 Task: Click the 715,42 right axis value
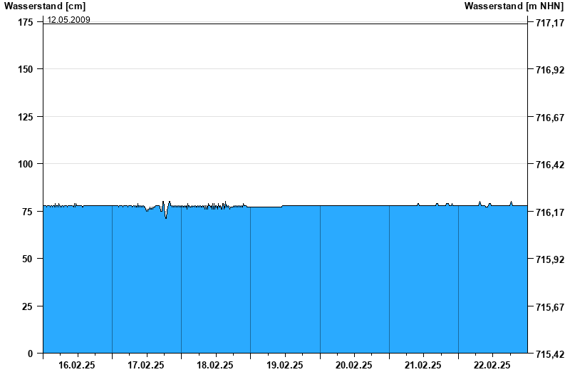point(549,354)
